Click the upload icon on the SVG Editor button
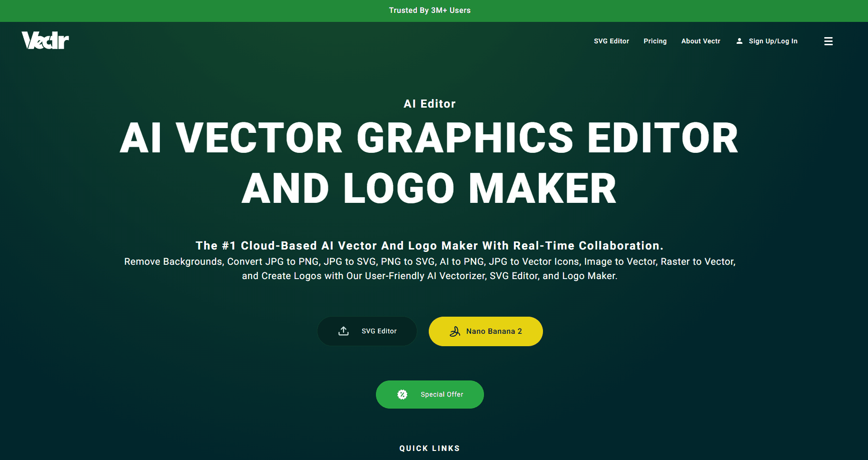This screenshot has height=460, width=868. coord(344,331)
